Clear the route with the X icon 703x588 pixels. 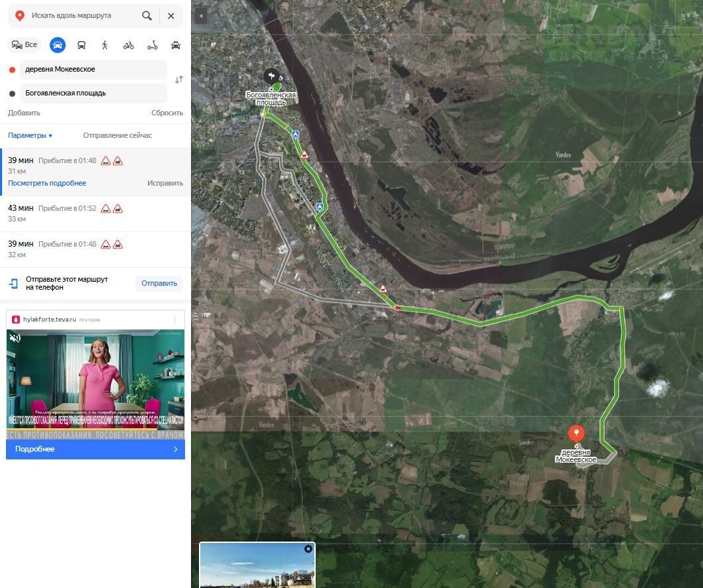171,16
